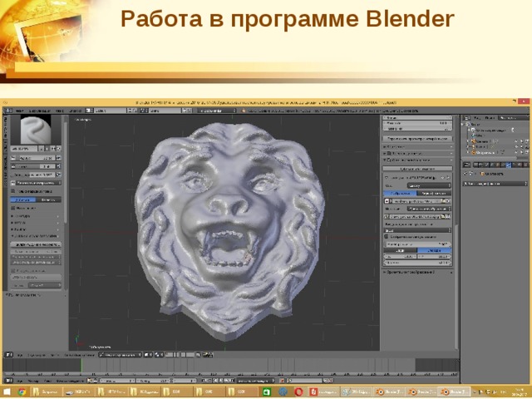The image size is (532, 399).
Task: Toggle the Front Faces Only checkbox
Action: pos(13,191)
